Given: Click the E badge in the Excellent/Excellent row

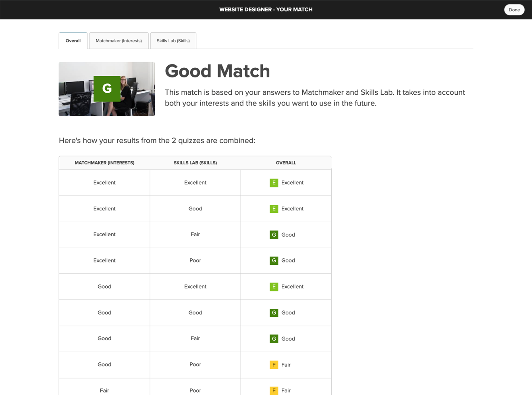Looking at the screenshot, I should point(274,183).
